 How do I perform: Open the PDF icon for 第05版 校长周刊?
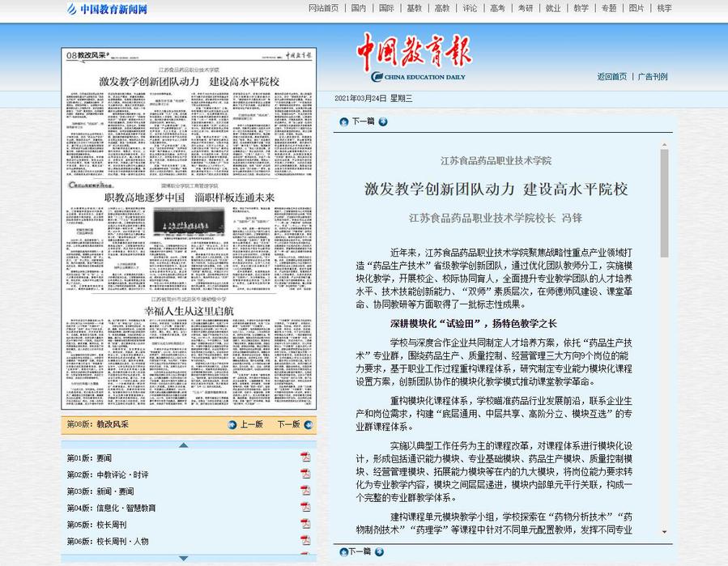[x=305, y=524]
